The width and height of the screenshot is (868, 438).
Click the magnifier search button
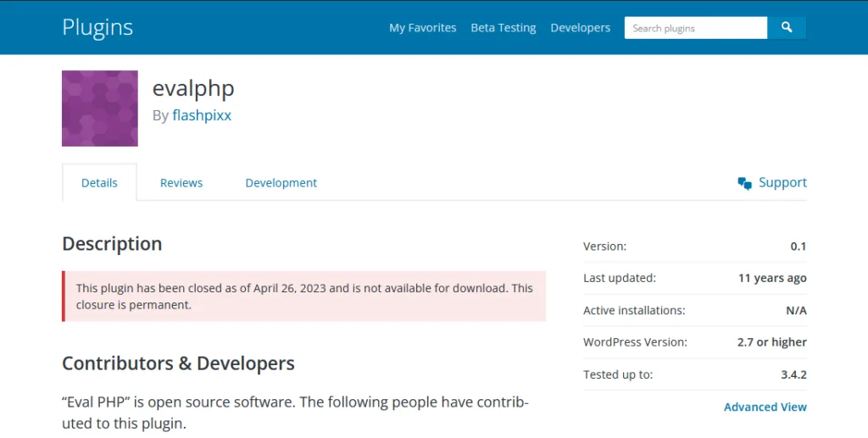[x=787, y=28]
